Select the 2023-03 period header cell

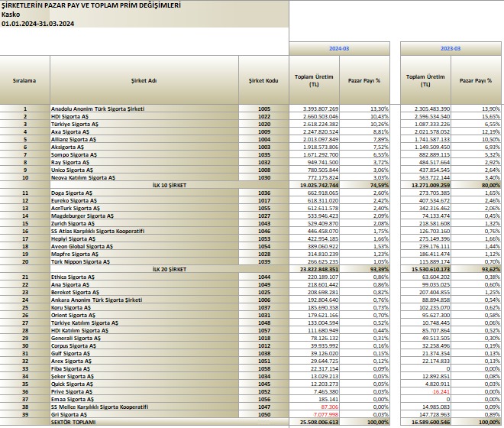tap(451, 49)
